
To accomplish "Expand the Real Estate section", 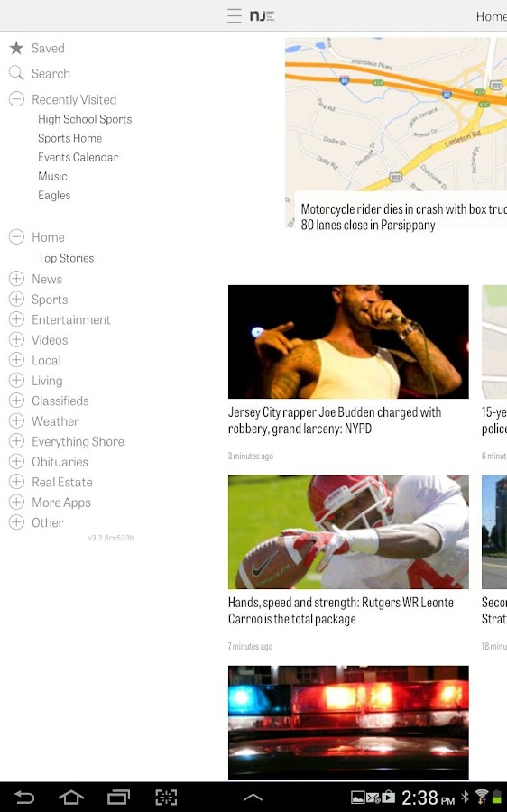I will tap(16, 482).
